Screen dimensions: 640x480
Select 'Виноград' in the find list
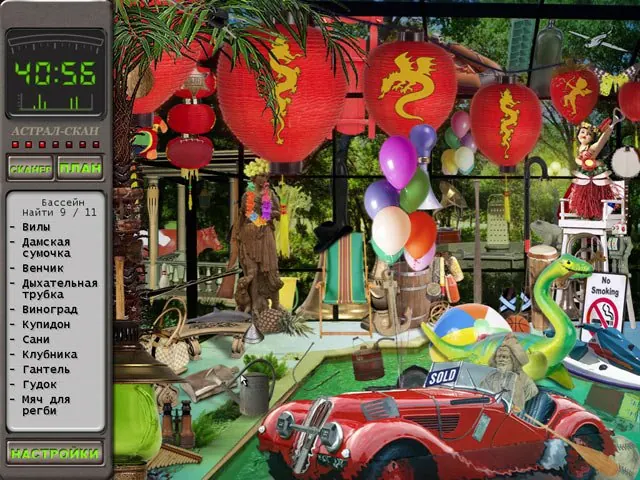(x=50, y=309)
